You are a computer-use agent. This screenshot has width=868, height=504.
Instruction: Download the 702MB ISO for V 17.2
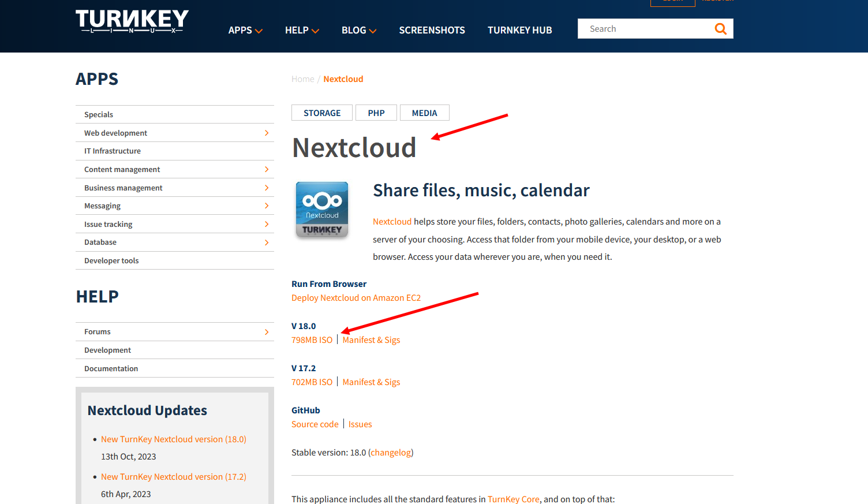(312, 382)
